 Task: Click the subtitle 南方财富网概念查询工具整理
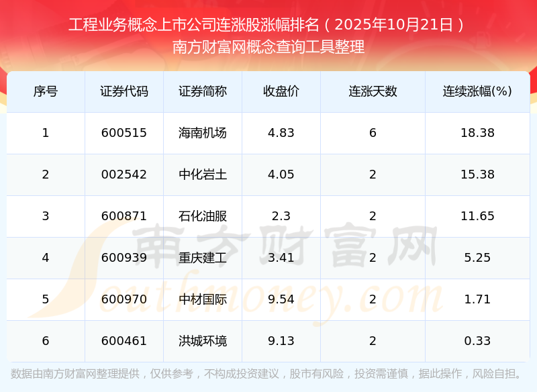coord(268,47)
